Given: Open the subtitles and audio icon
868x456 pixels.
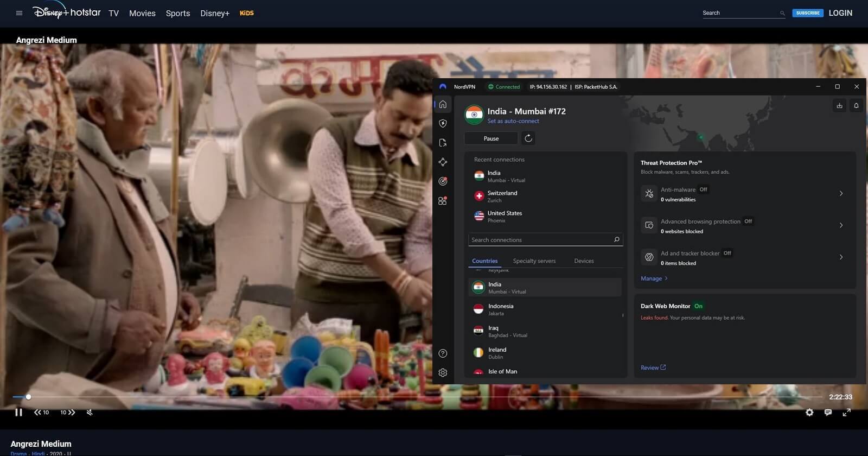Looking at the screenshot, I should [x=828, y=413].
